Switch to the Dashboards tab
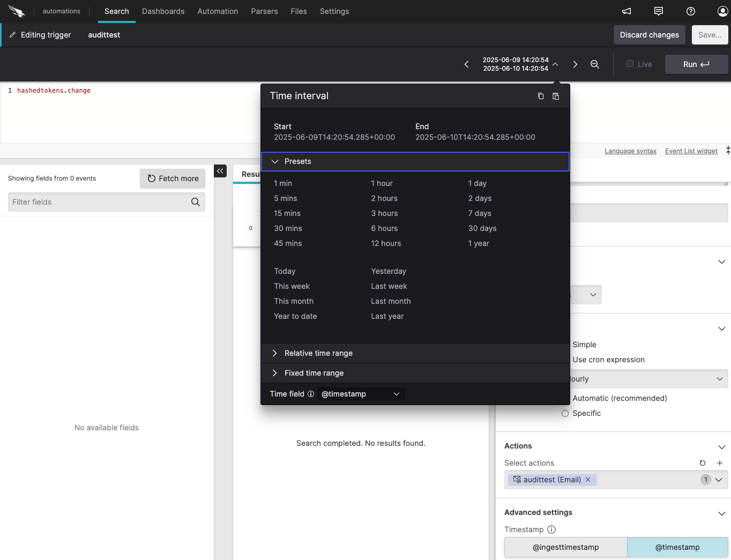 pos(163,11)
